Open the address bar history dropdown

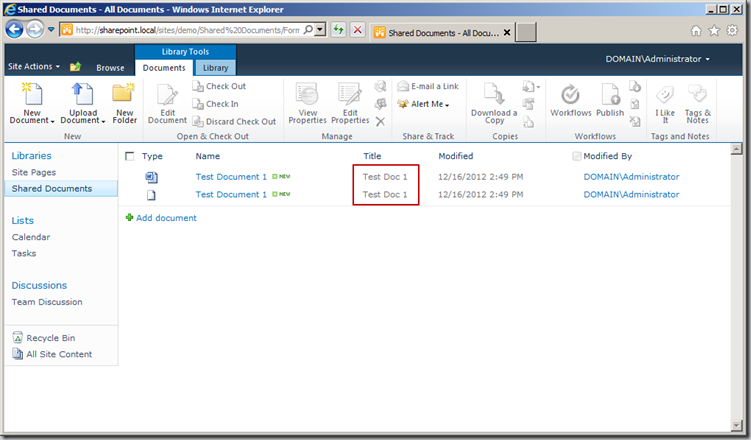(320, 30)
